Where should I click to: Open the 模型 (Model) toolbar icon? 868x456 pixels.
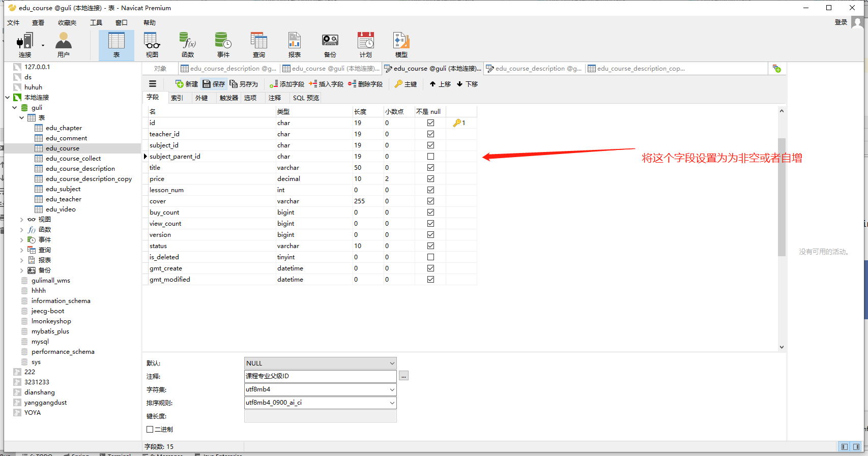(x=401, y=45)
